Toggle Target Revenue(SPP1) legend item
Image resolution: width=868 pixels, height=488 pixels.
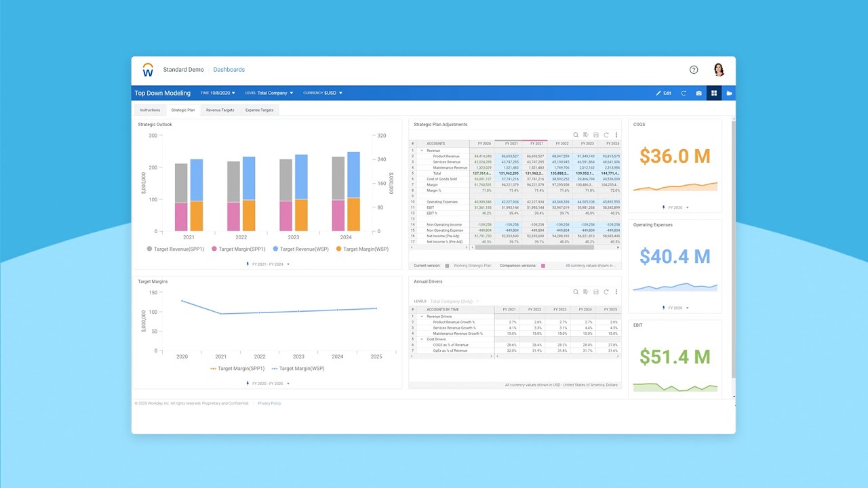pyautogui.click(x=176, y=249)
